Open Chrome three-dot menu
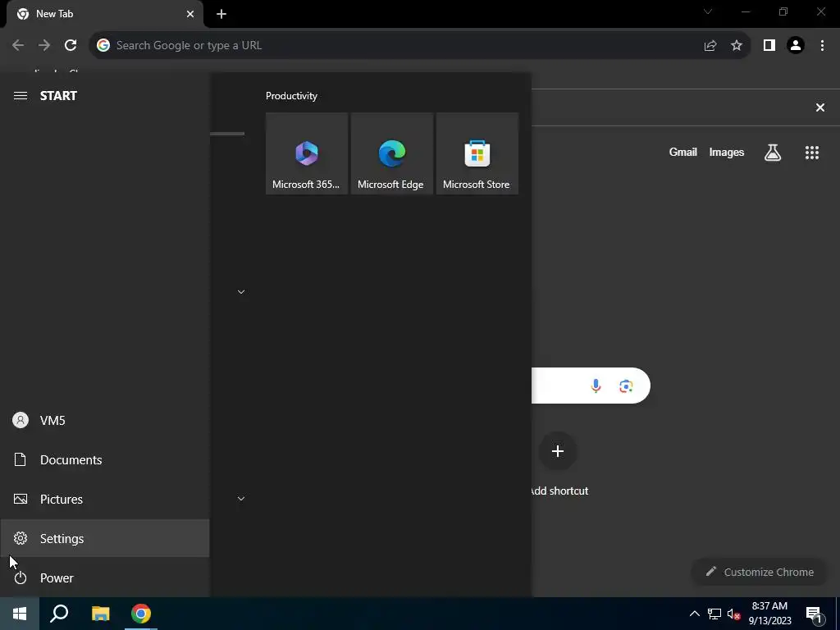This screenshot has width=840, height=630. [x=822, y=46]
